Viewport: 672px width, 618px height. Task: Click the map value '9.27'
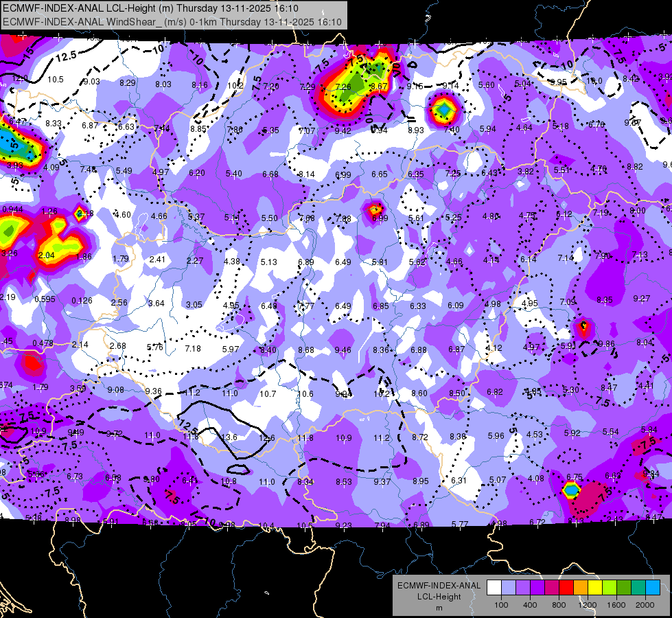(x=642, y=298)
